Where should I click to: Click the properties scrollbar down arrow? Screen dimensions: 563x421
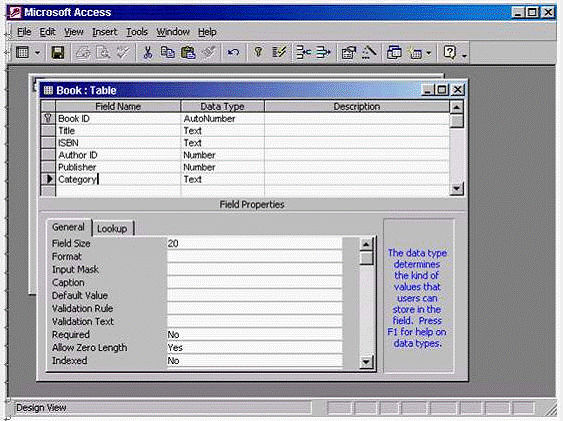click(366, 361)
